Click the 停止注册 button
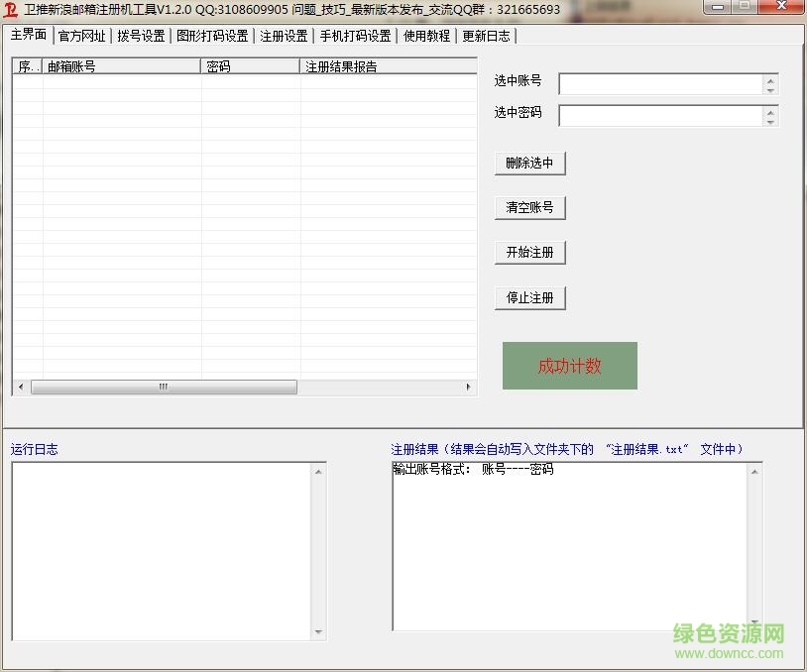The height and width of the screenshot is (672, 807). point(529,296)
